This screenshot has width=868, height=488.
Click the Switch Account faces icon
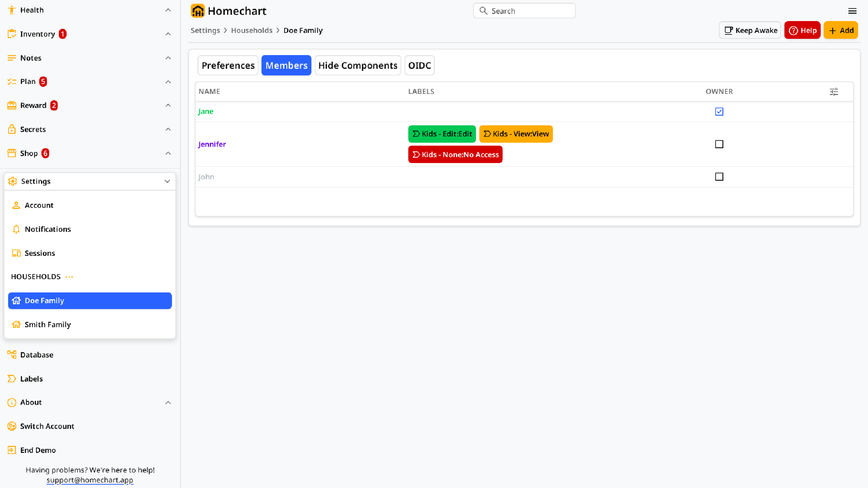pos(12,426)
